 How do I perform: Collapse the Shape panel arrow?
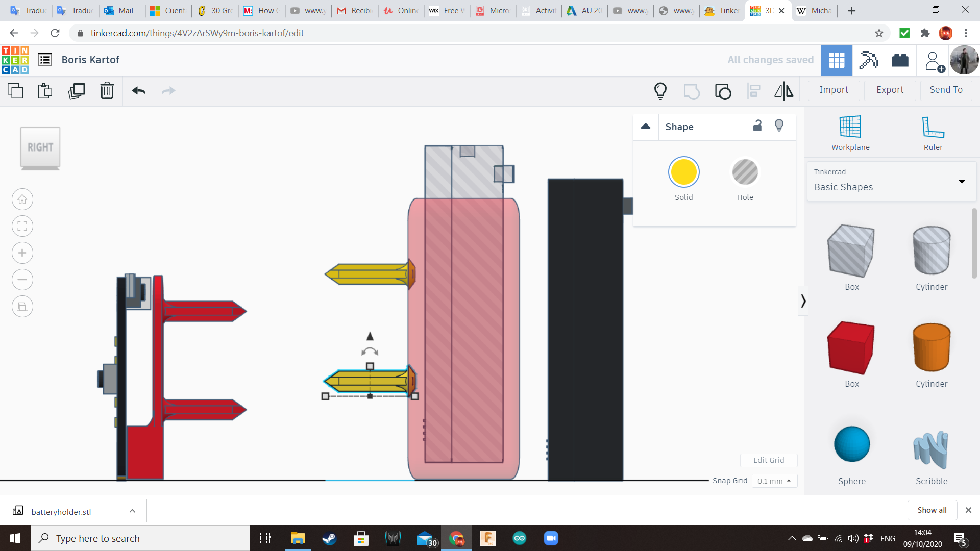(646, 126)
